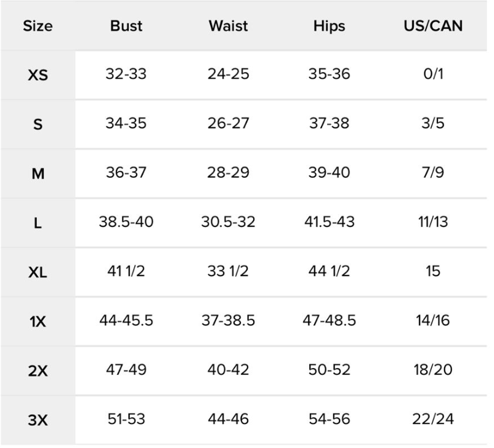The width and height of the screenshot is (494, 448).
Task: Select the Waist column header
Action: coord(228,26)
